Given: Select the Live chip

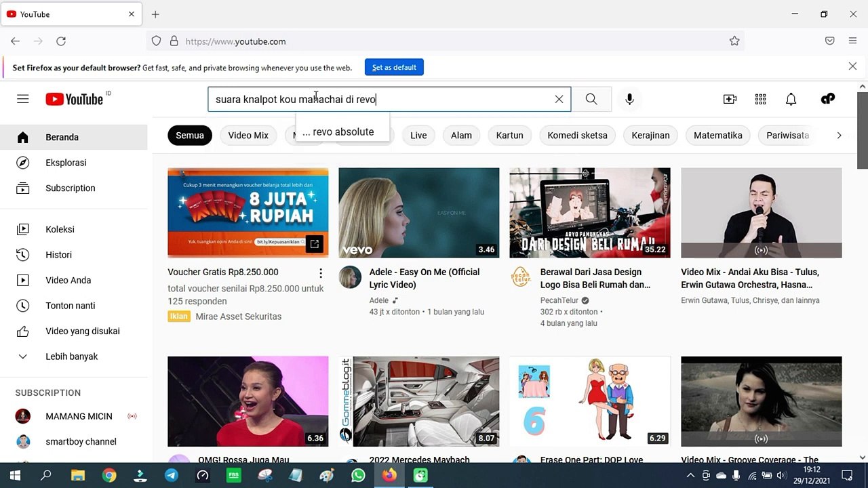Looking at the screenshot, I should tap(418, 136).
